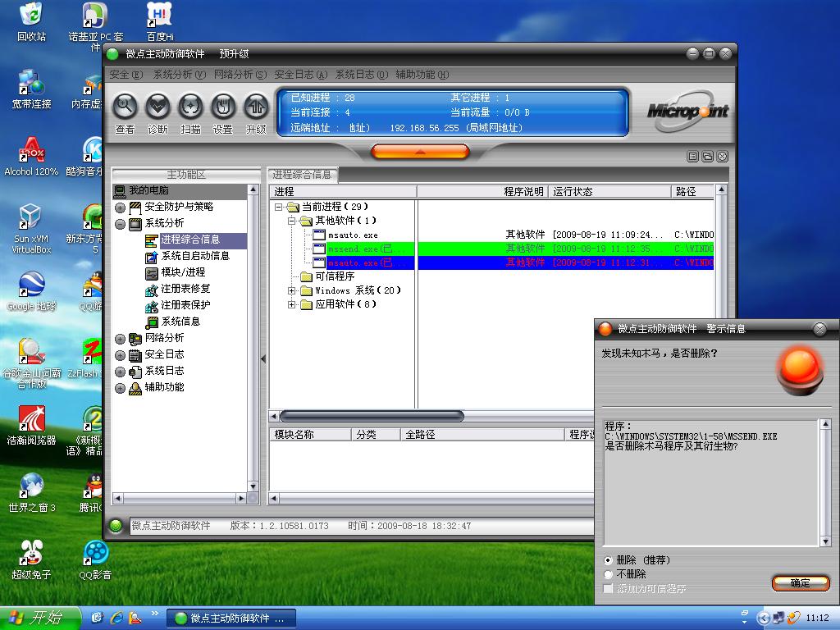The width and height of the screenshot is (840, 630).
Task: Launch 世界之窗 3 browser shortcut
Action: point(32,493)
